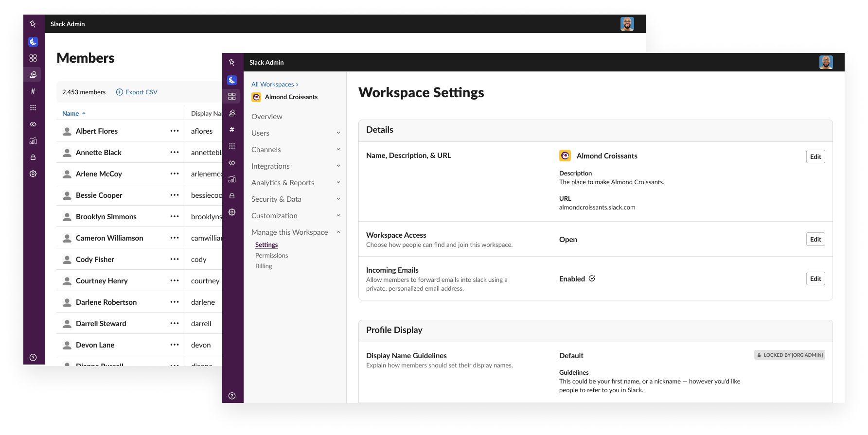Image resolution: width=868 pixels, height=435 pixels.
Task: Open more options for Arlene McCoy
Action: pos(175,174)
